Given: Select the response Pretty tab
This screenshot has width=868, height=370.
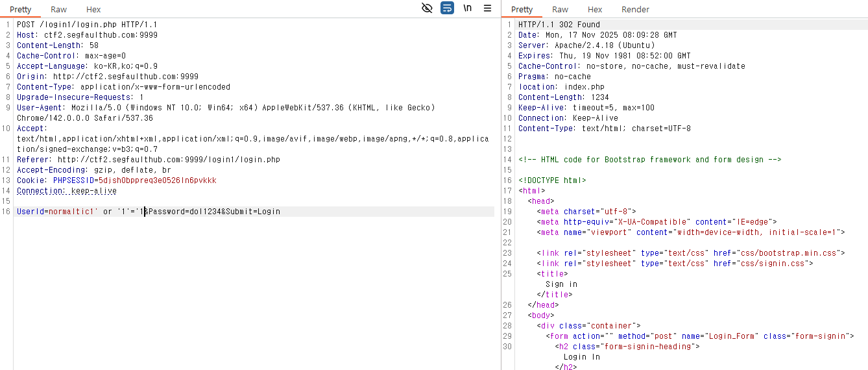Looking at the screenshot, I should (522, 10).
